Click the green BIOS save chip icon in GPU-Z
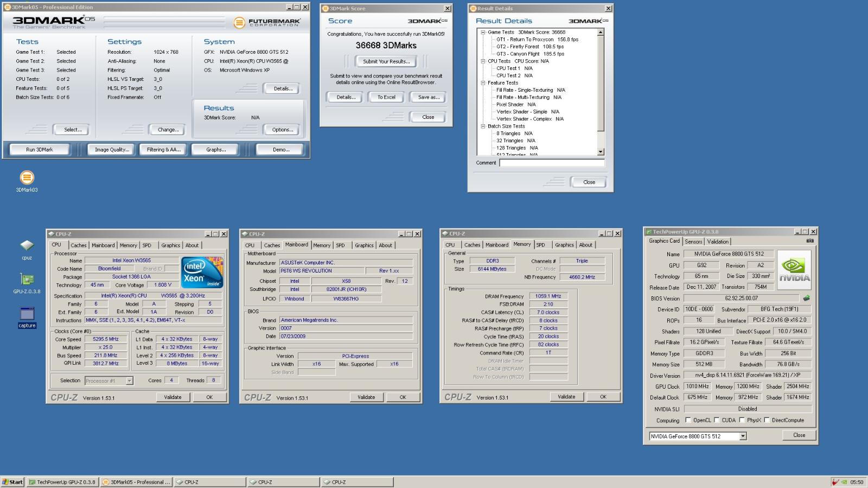This screenshot has height=488, width=868. pyautogui.click(x=806, y=298)
